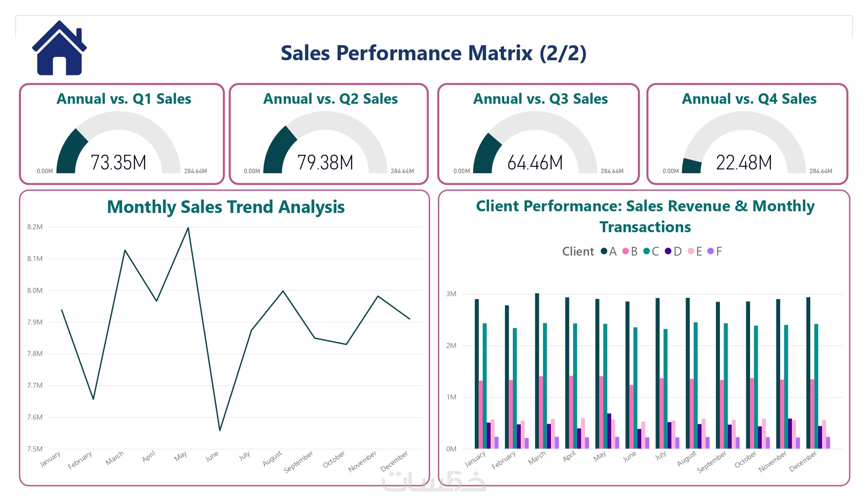
Task: Select Client A legend marker
Action: 604,251
